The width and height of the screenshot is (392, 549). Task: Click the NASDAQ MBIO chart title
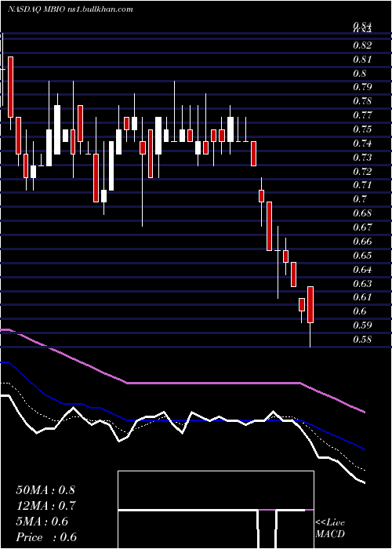pos(70,9)
